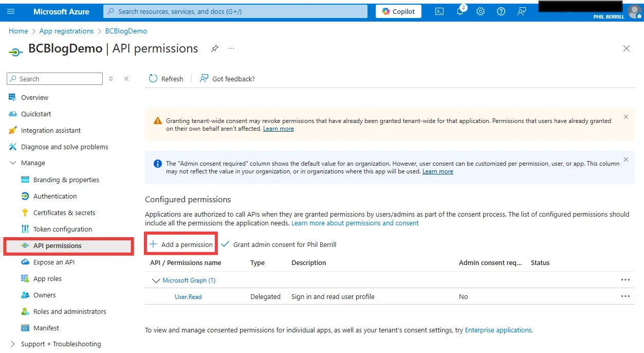Click the 'Delegated' type cell
This screenshot has width=644, height=353.
(265, 296)
